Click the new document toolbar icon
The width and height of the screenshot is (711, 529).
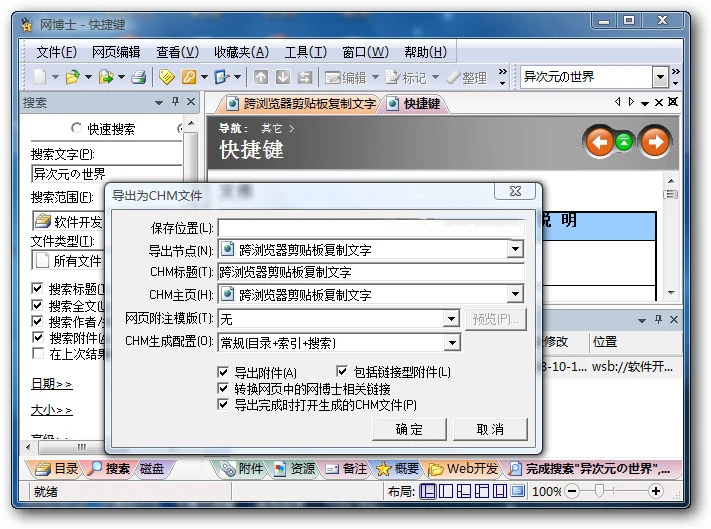(40, 77)
